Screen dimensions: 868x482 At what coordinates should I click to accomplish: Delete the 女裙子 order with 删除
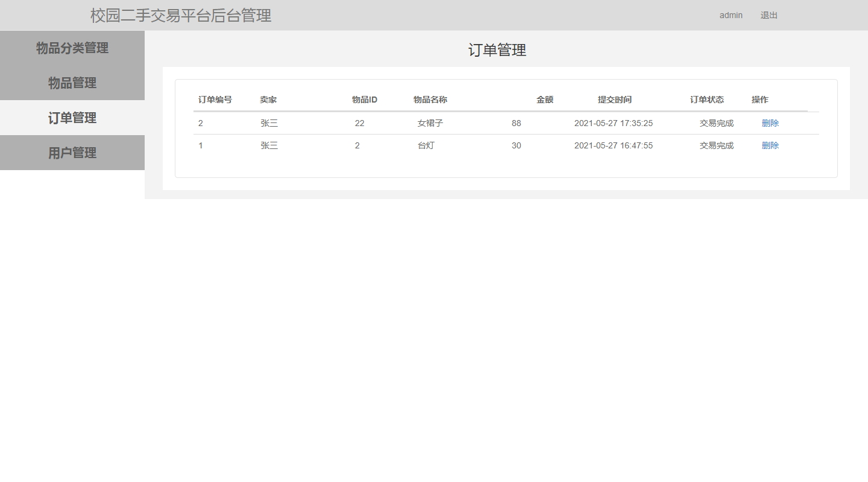[x=770, y=123]
